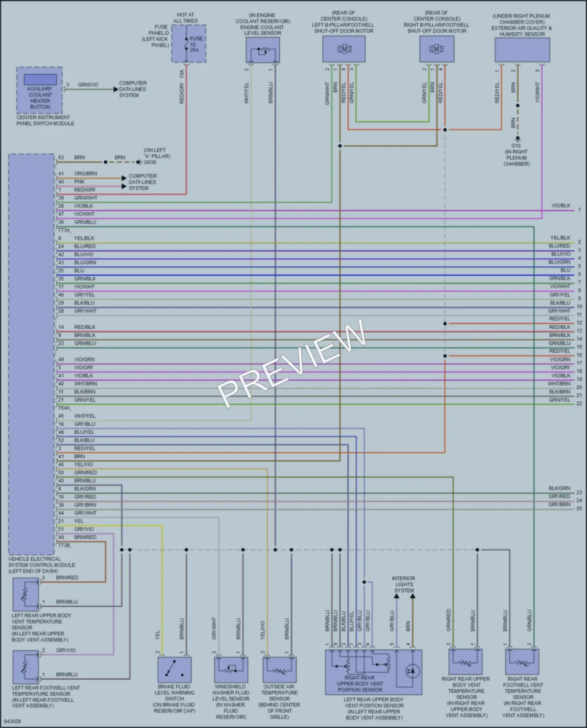
Task: Select the left rear upper body vent temperature sensor symbol
Action: [25, 595]
